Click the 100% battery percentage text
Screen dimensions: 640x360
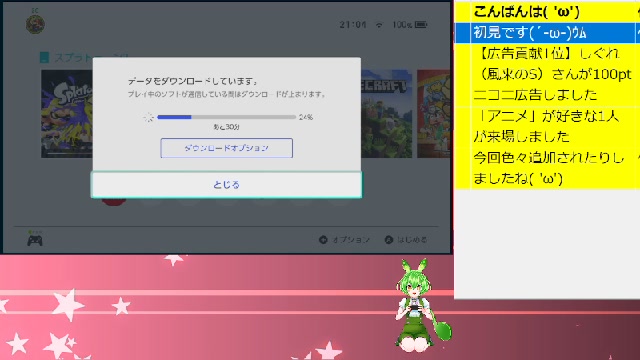click(402, 25)
